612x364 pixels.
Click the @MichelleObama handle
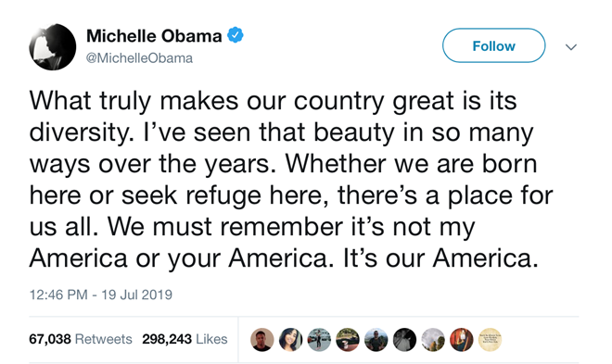[139, 58]
